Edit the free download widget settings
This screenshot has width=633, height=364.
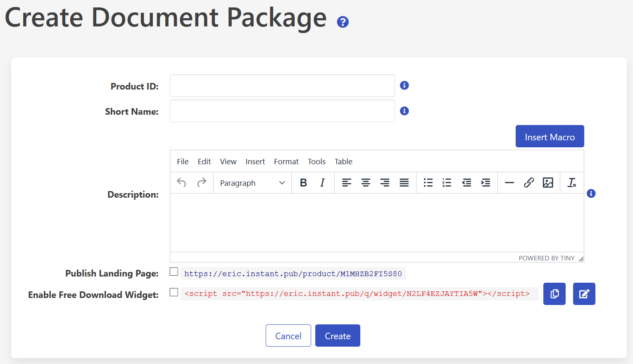click(x=584, y=294)
